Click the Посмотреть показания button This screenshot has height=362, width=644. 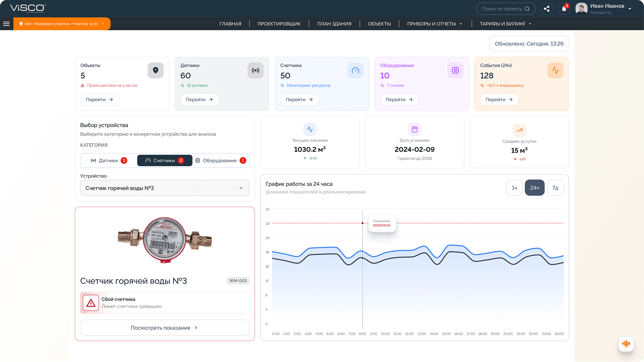(165, 328)
